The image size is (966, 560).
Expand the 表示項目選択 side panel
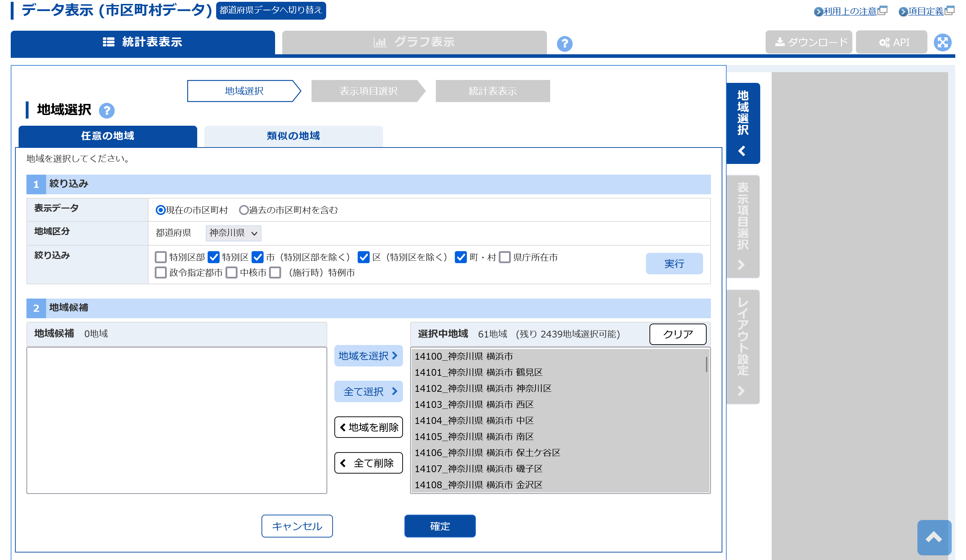pos(742,226)
